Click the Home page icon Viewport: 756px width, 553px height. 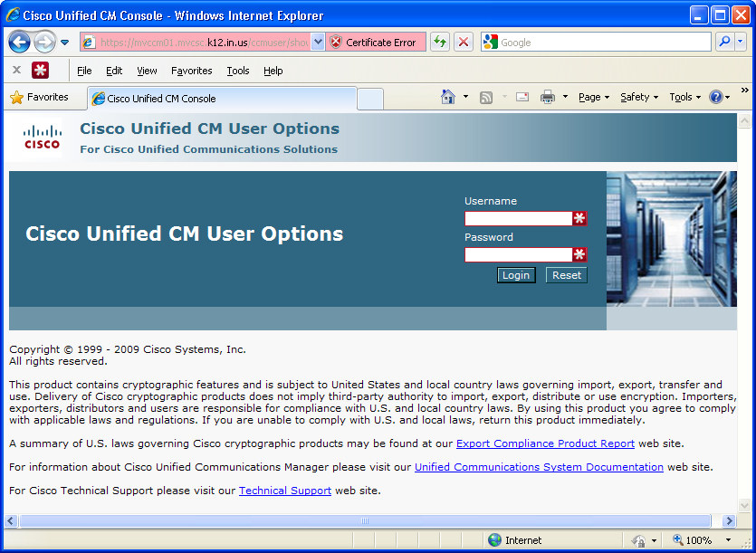[448, 97]
